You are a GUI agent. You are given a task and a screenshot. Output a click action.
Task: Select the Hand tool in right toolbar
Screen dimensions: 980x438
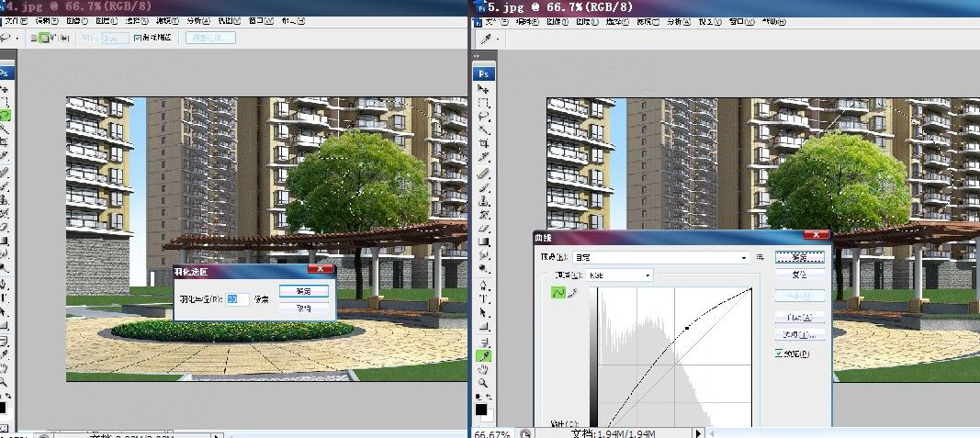[483, 368]
